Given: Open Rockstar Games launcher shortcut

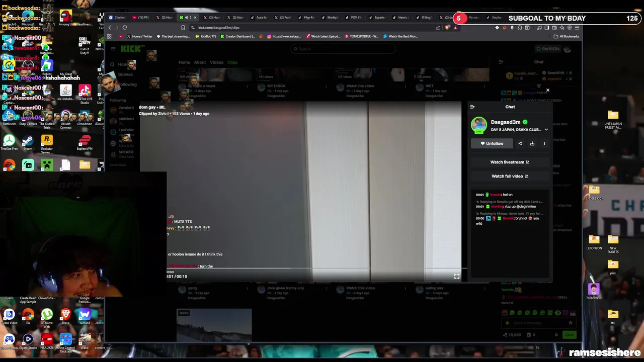Looking at the screenshot, I should pos(47,144).
